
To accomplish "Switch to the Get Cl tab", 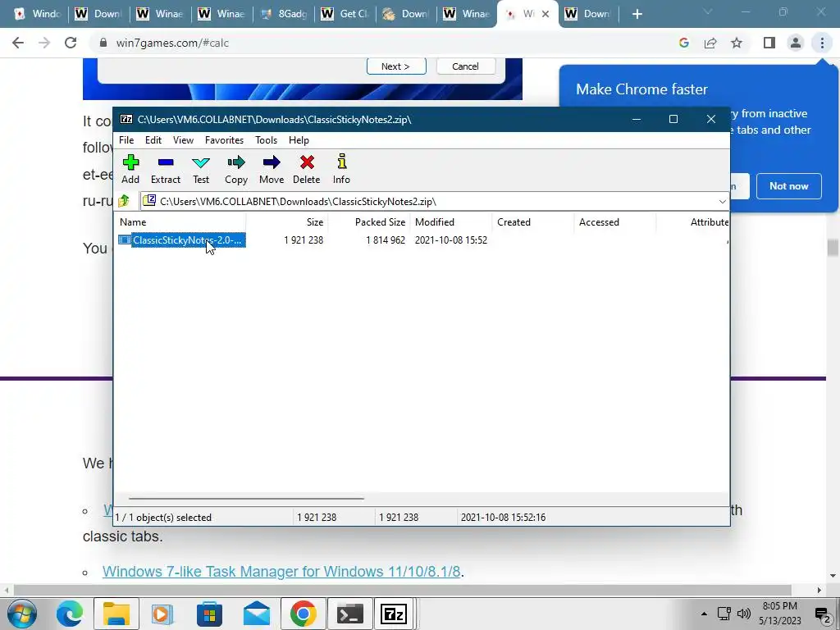I will [345, 14].
